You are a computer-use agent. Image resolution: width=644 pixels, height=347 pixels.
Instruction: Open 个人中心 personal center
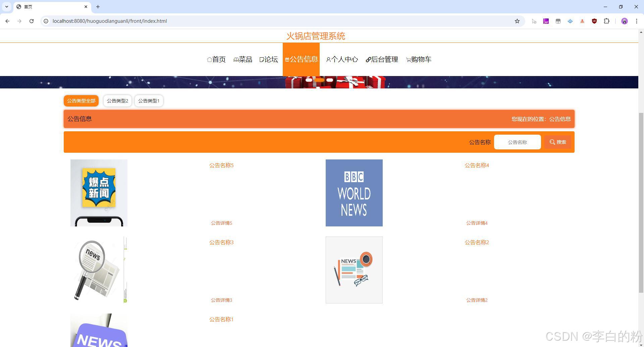(x=342, y=59)
